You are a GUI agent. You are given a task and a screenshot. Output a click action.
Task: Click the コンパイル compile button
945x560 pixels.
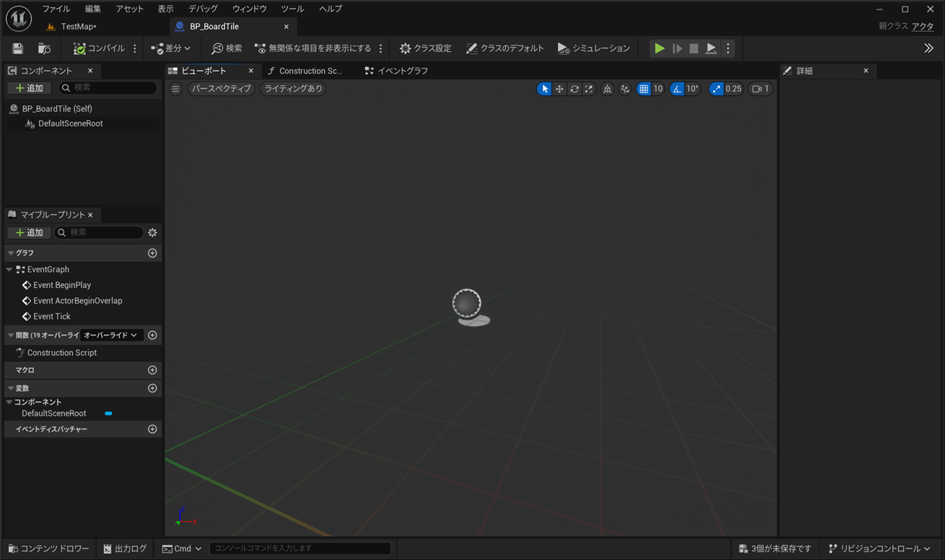99,48
